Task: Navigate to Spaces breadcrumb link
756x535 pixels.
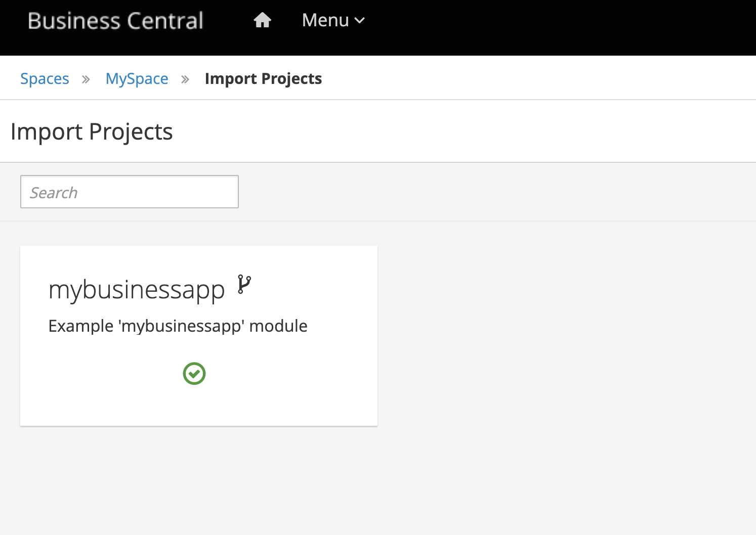Action: (x=45, y=79)
